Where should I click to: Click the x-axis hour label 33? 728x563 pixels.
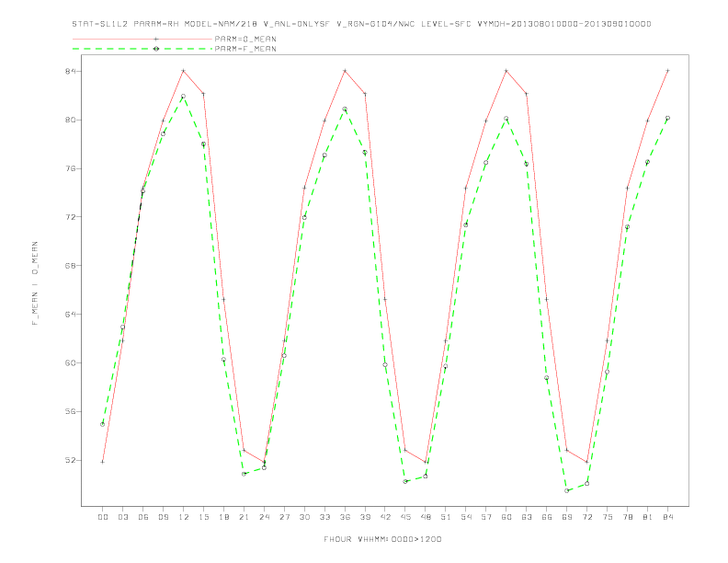pos(324,517)
